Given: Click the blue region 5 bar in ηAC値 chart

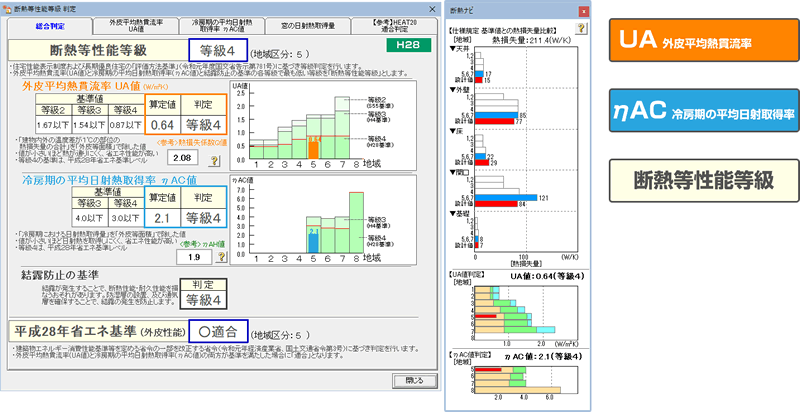Looking at the screenshot, I should pyautogui.click(x=314, y=243).
